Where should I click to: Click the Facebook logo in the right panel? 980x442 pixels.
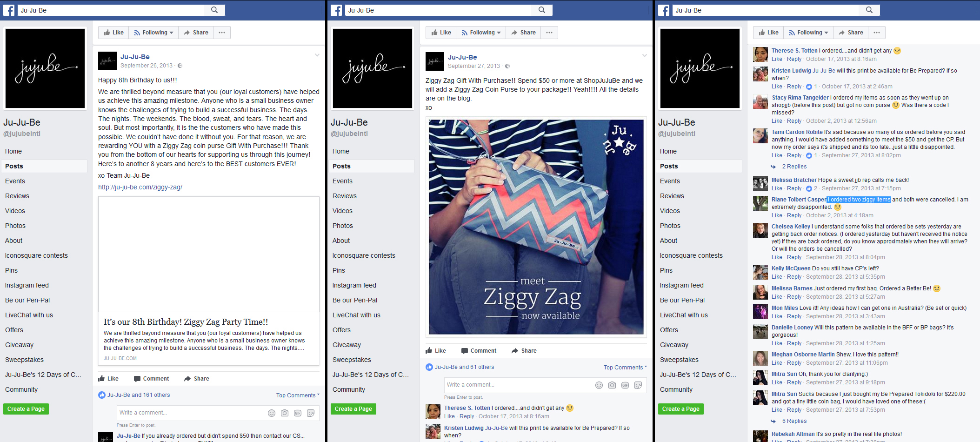point(664,10)
